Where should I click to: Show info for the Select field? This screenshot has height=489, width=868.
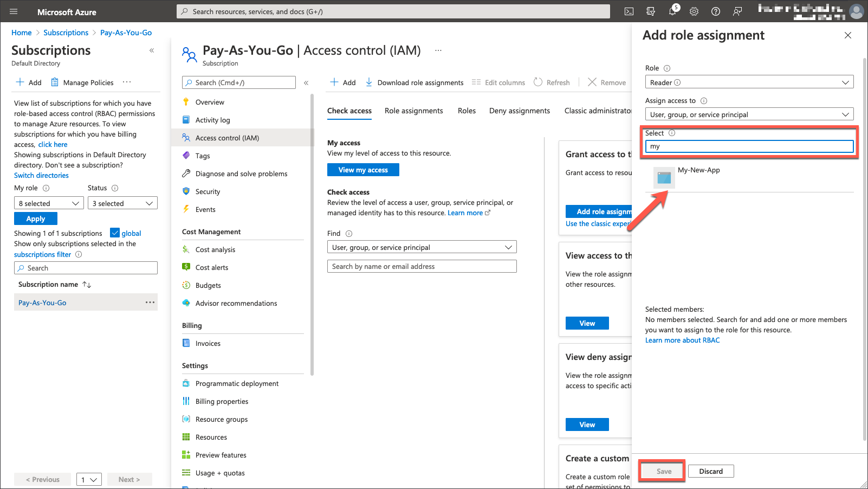[x=672, y=133]
